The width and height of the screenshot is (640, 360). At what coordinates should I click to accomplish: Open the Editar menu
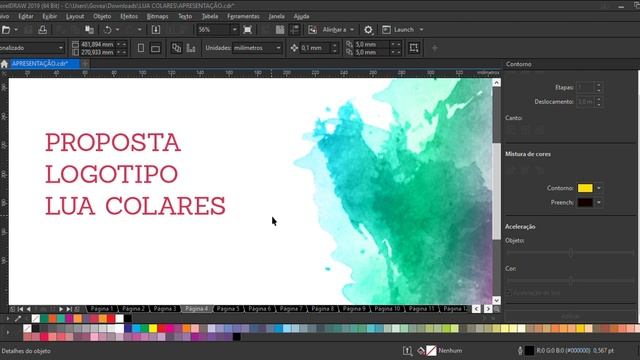coord(26,16)
